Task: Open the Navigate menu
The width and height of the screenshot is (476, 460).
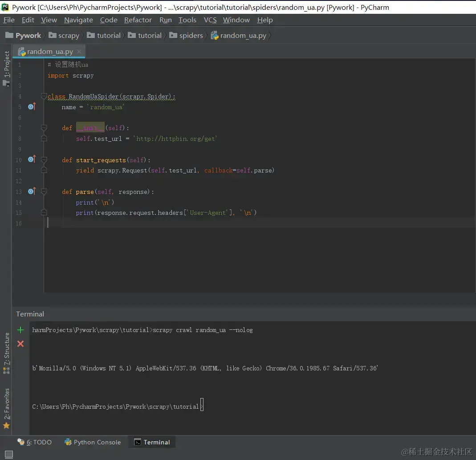Action: pyautogui.click(x=78, y=20)
